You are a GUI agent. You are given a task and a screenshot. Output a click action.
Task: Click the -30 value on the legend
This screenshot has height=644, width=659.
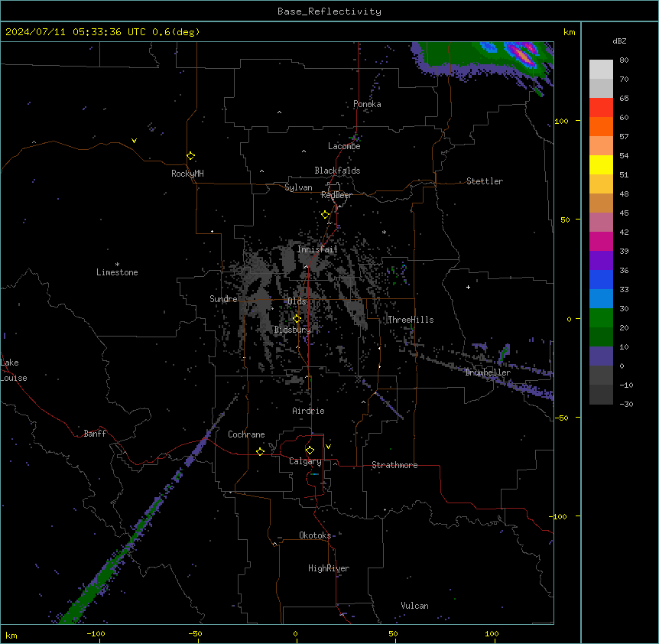coord(626,404)
